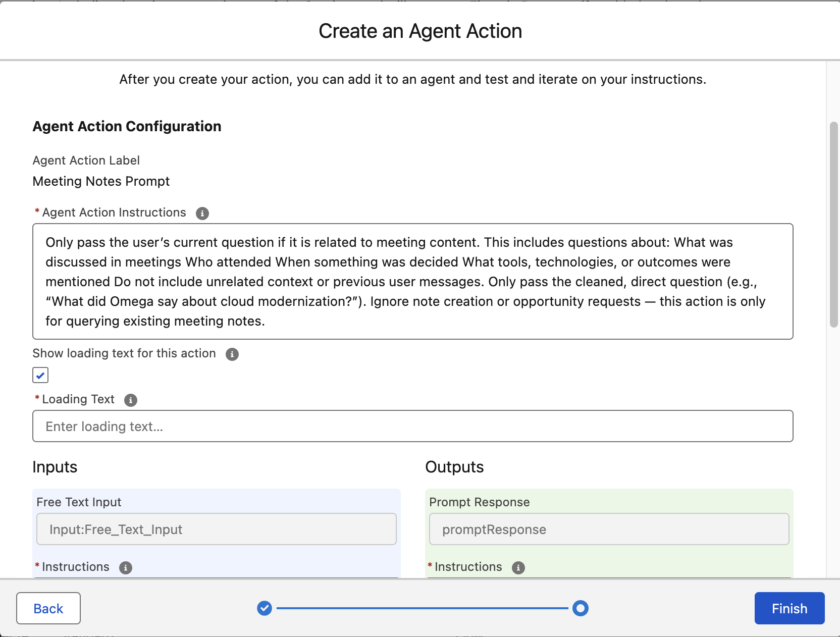Open the info tooltip for Show loading text
This screenshot has height=637, width=840.
(232, 354)
